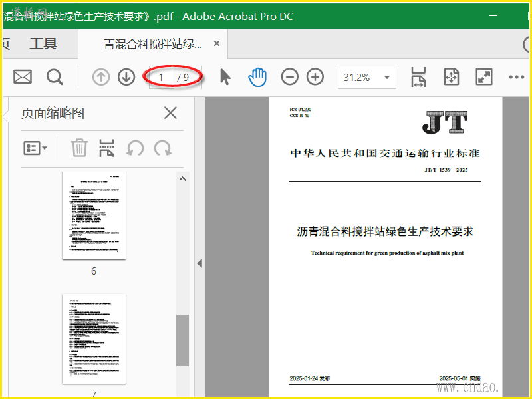Click the 页面缩略图 panel title
The width and height of the screenshot is (532, 399).
click(53, 113)
